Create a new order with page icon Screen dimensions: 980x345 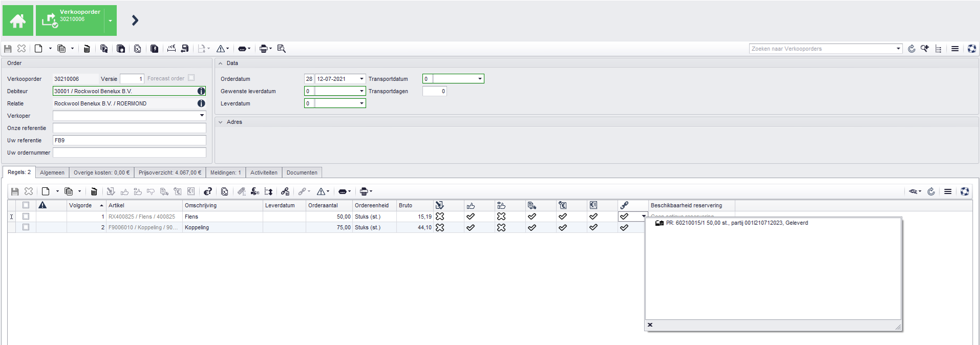38,49
